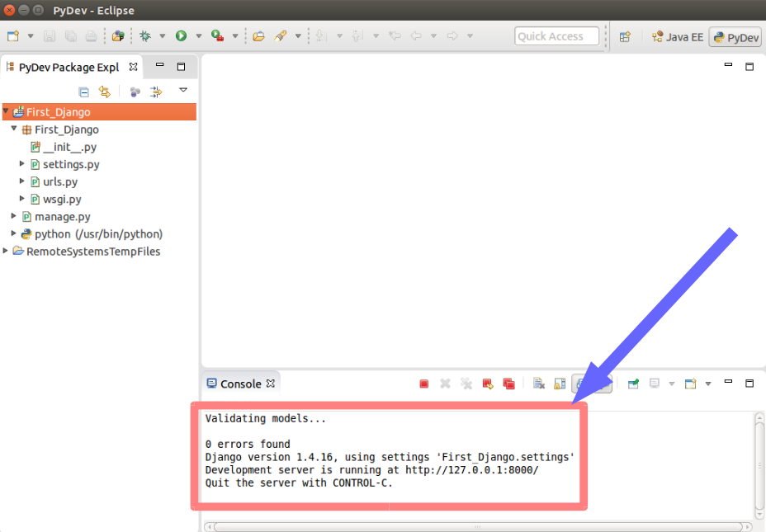Open the New wizard dropdown arrow
This screenshot has width=766, height=532.
(x=31, y=36)
